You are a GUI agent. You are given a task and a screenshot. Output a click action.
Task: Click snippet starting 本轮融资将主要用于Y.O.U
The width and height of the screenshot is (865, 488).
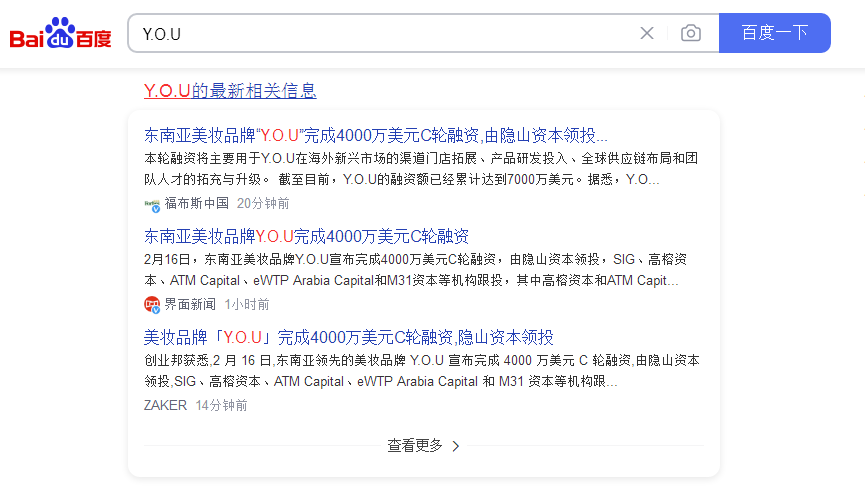421,169
